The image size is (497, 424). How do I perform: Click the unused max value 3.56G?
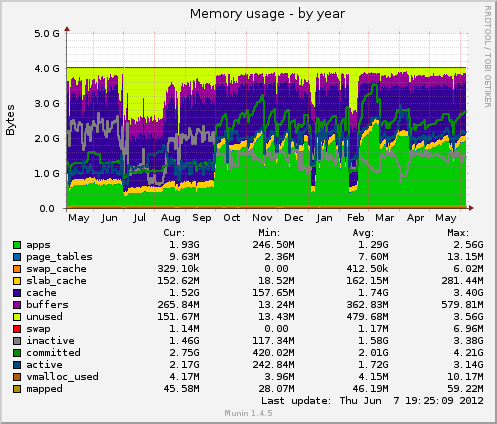coord(468,317)
